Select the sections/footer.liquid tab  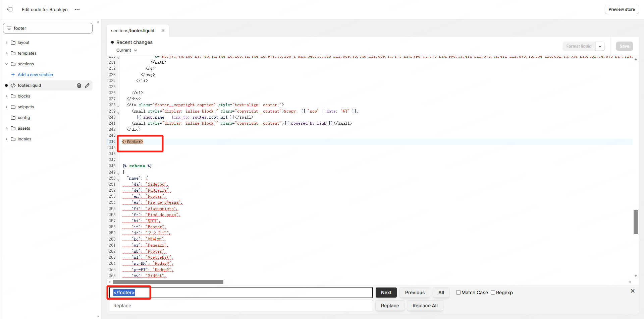pos(133,30)
